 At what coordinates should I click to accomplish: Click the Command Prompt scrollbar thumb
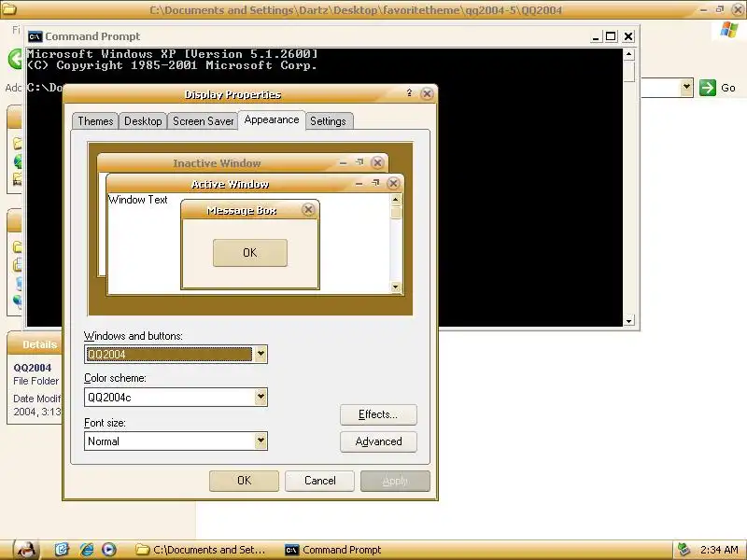[x=628, y=71]
